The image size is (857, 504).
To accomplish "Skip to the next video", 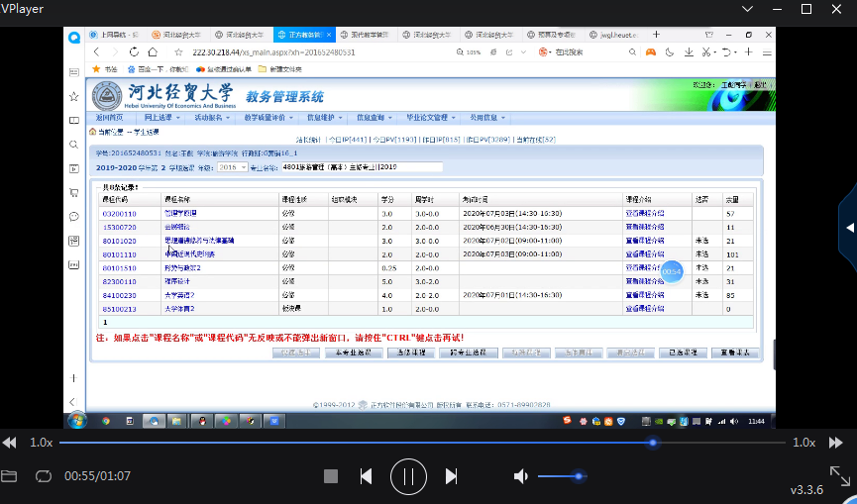I will pos(451,476).
